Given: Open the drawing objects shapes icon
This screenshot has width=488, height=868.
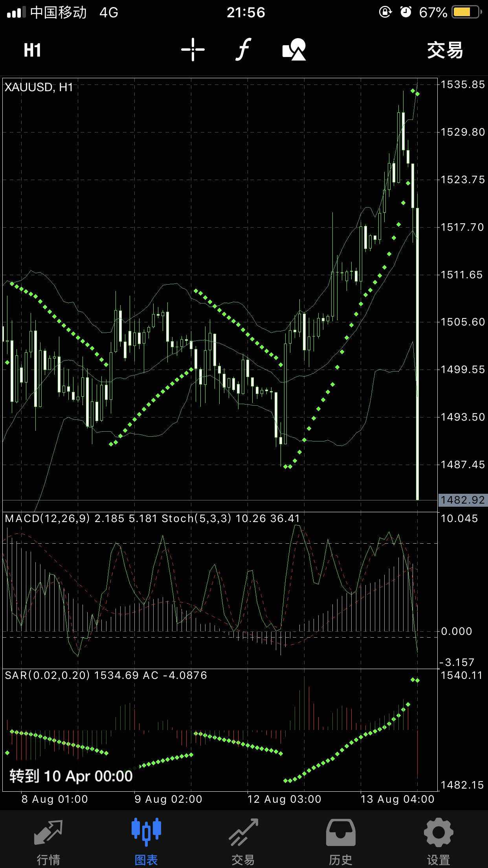Looking at the screenshot, I should pos(294,50).
